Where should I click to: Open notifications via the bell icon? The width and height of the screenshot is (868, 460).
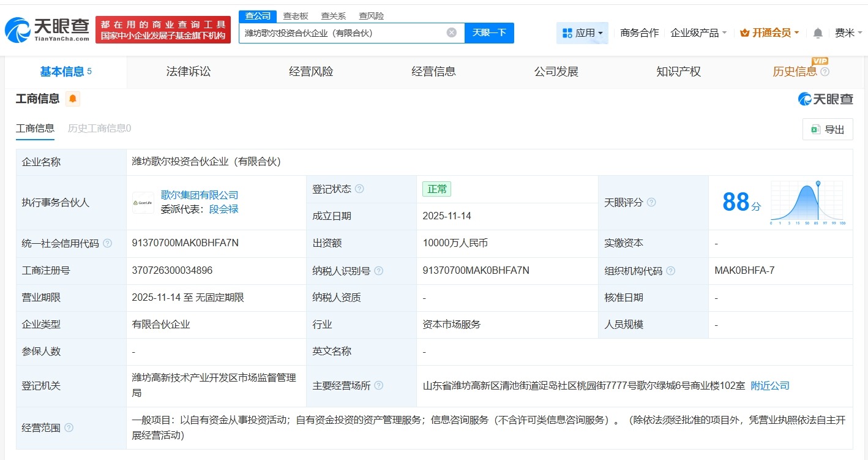(x=817, y=33)
